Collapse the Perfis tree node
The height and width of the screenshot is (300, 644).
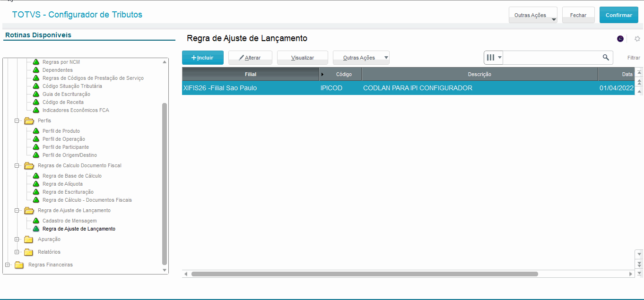click(x=17, y=120)
